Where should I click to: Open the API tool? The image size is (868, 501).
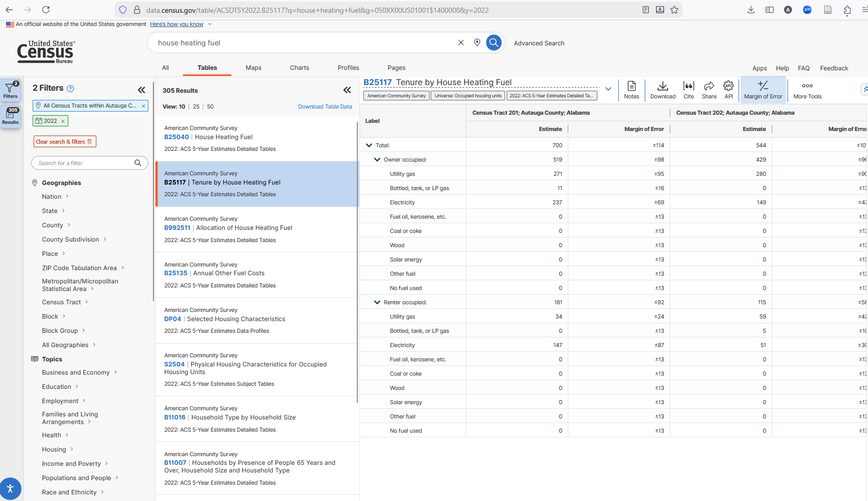point(729,90)
